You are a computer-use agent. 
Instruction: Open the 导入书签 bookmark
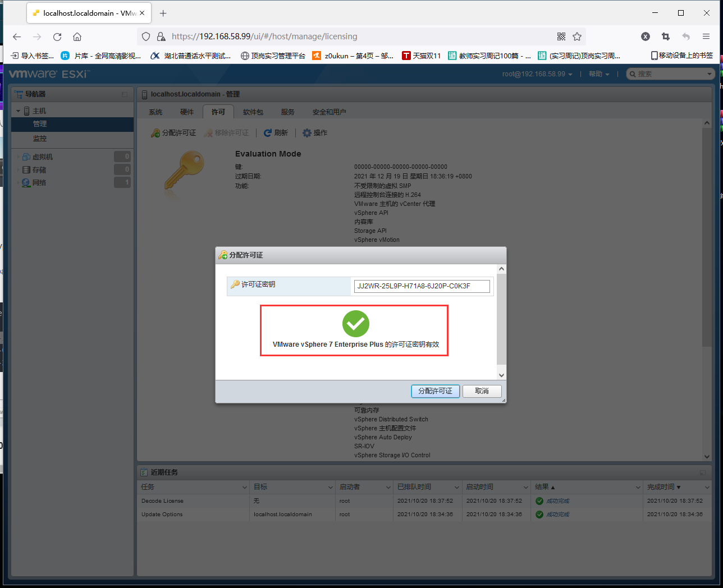pos(33,56)
